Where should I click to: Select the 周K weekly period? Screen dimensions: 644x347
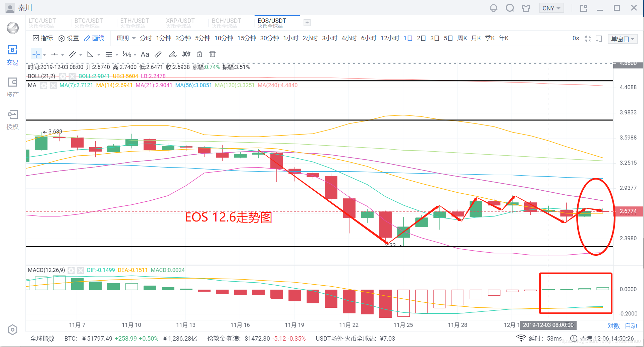462,38
